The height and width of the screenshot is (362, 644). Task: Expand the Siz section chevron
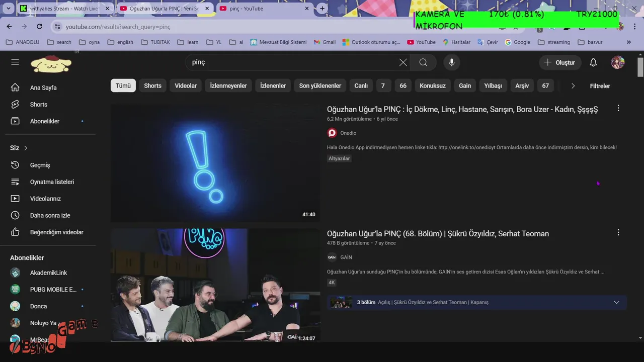pos(26,148)
